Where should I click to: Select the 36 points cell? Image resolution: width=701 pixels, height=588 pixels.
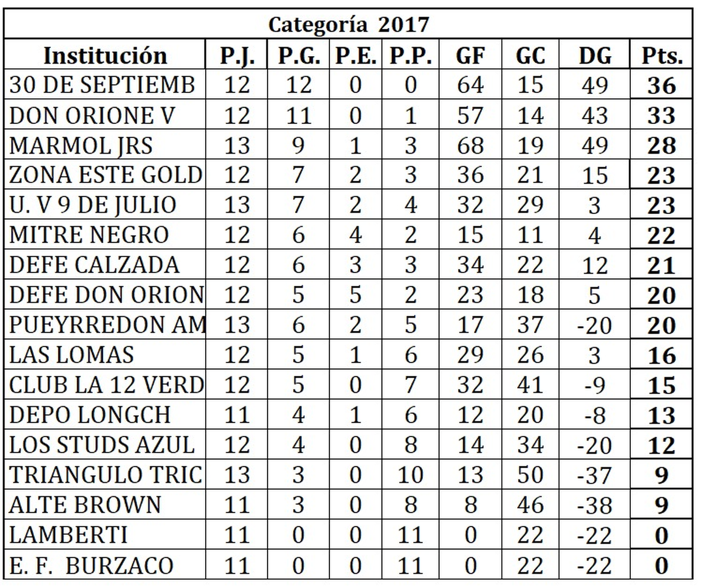[x=662, y=86]
